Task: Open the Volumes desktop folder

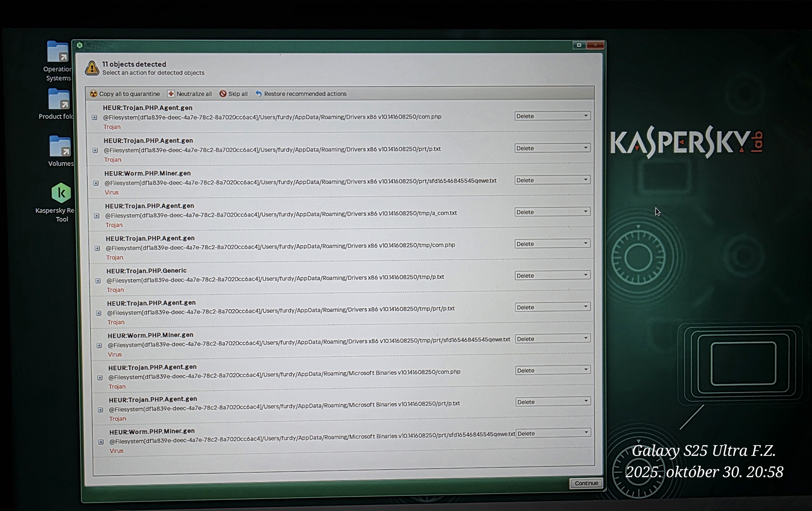Action: pos(60,147)
